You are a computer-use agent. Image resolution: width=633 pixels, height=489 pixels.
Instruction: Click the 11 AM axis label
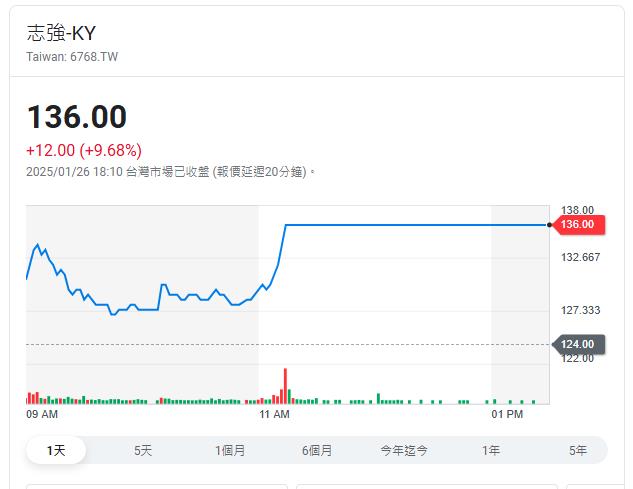[x=275, y=414]
